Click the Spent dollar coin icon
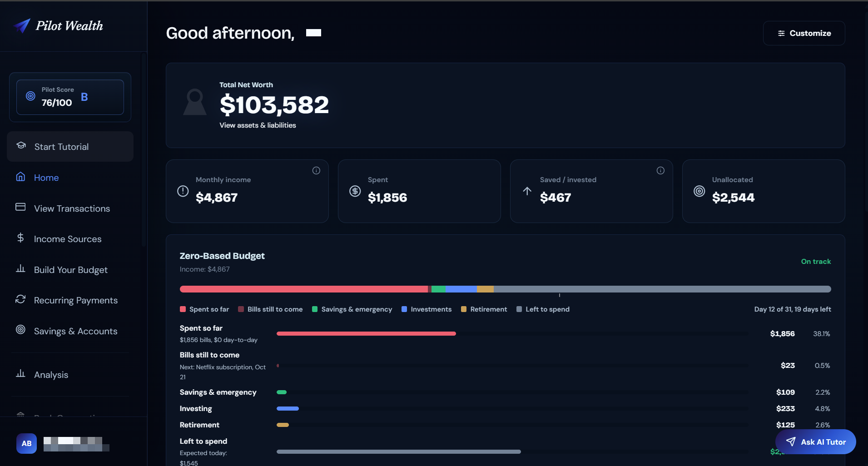Screen dimensions: 868x466 click(x=355, y=191)
